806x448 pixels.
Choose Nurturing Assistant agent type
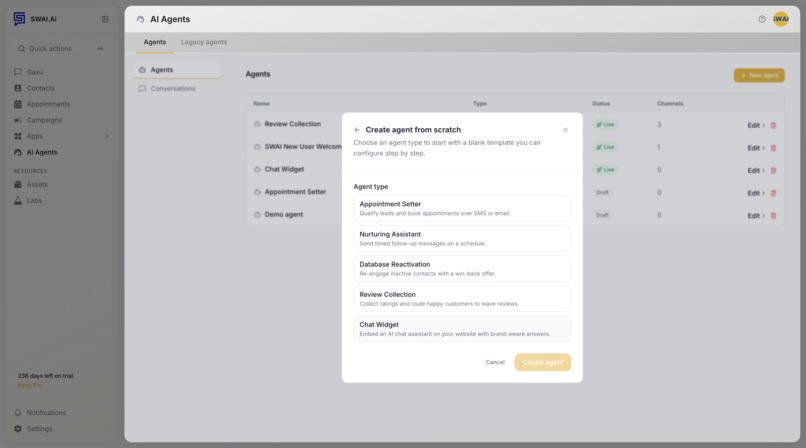(x=462, y=238)
